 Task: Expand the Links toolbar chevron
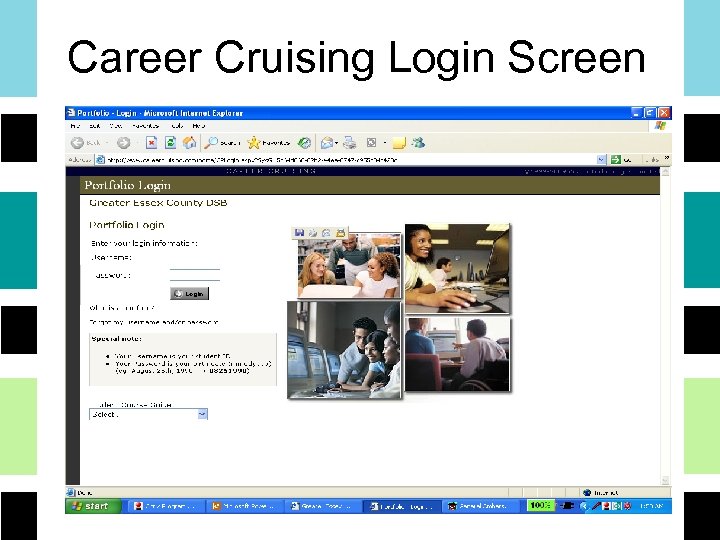666,158
